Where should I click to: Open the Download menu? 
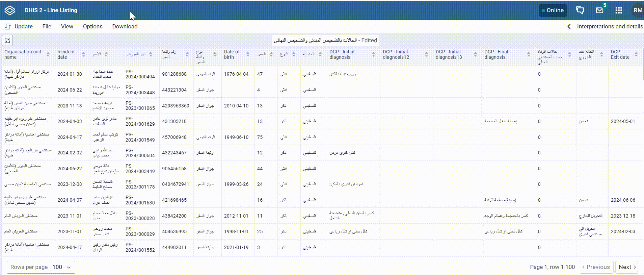125,26
